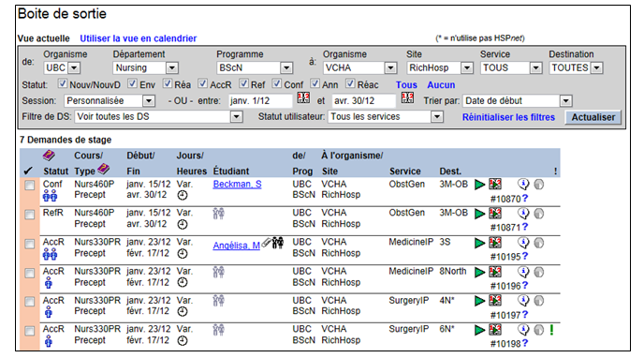The image size is (644, 358).
Task: Toggle Nouv/NouvD status checkbox
Action: pyautogui.click(x=62, y=83)
